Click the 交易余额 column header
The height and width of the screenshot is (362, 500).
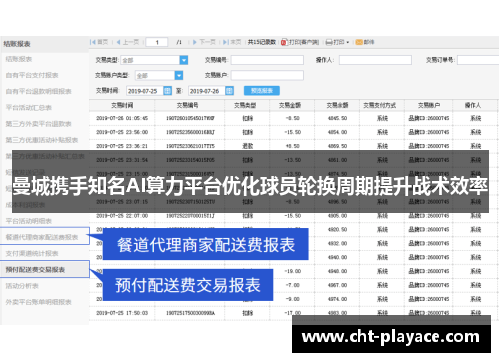click(x=337, y=105)
